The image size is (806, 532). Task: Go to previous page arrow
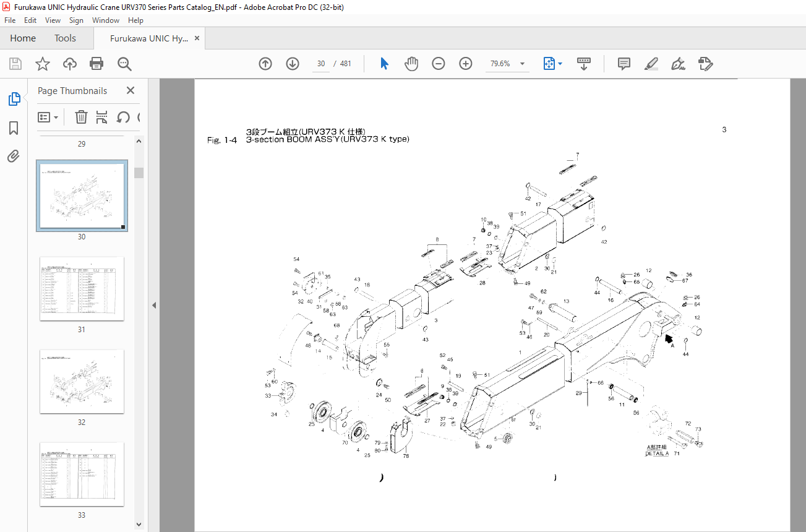[x=265, y=64]
